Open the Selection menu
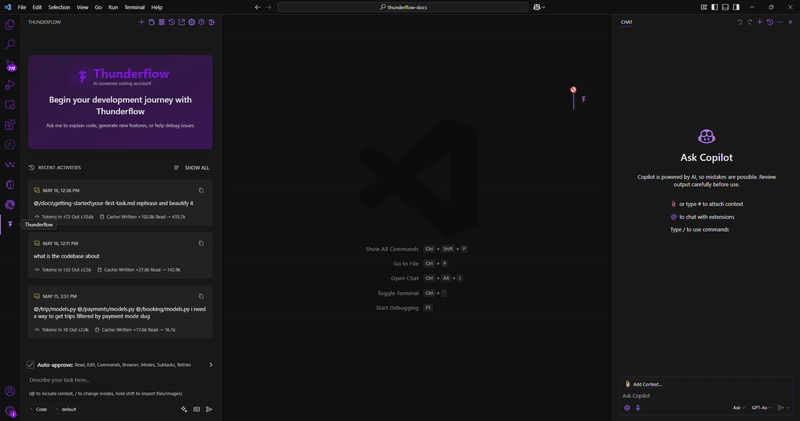Screen dimensions: 800x421 [x=59, y=7]
